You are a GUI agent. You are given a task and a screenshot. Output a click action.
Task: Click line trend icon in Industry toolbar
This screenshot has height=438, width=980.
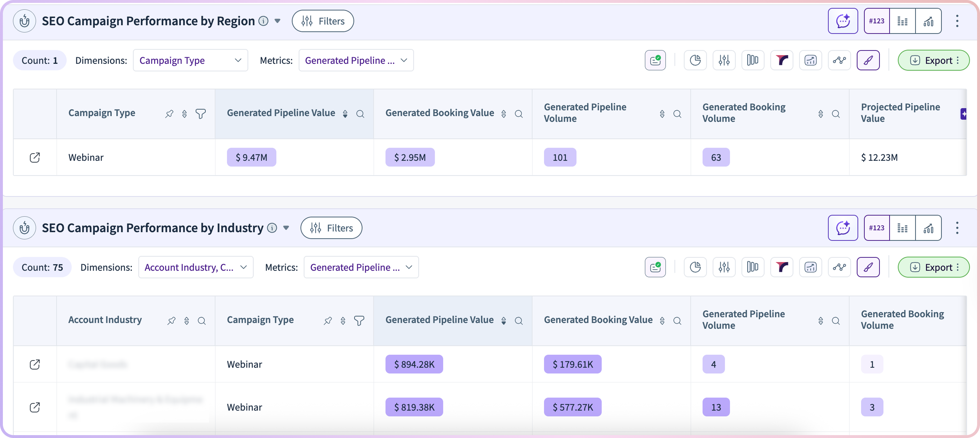(x=839, y=267)
